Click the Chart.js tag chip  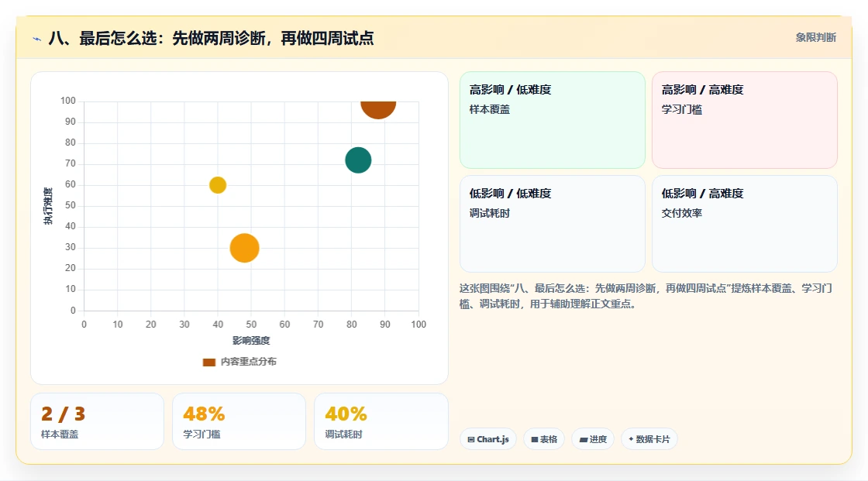point(488,439)
